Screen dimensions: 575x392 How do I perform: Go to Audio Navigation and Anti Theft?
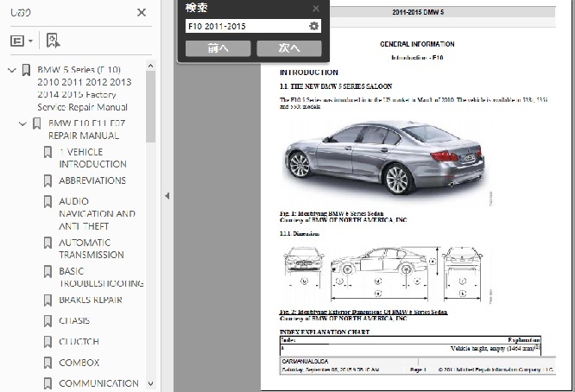point(97,213)
